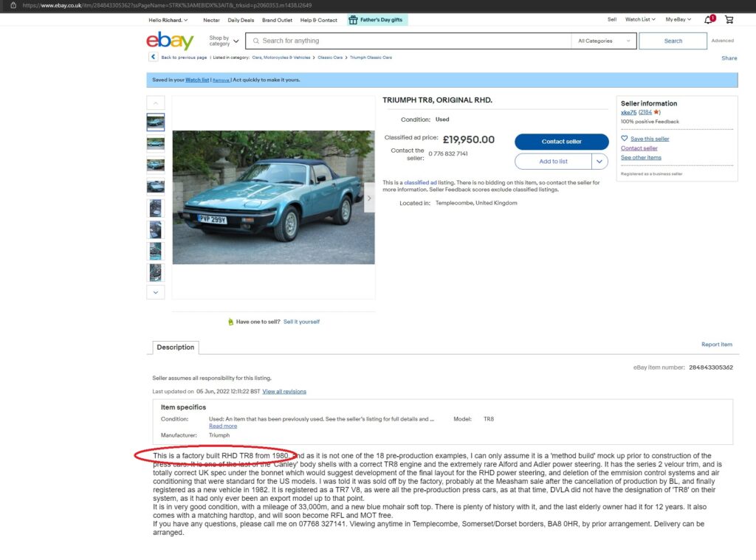The image size is (756, 560).
Task: Click Sell in the top bar
Action: (612, 19)
